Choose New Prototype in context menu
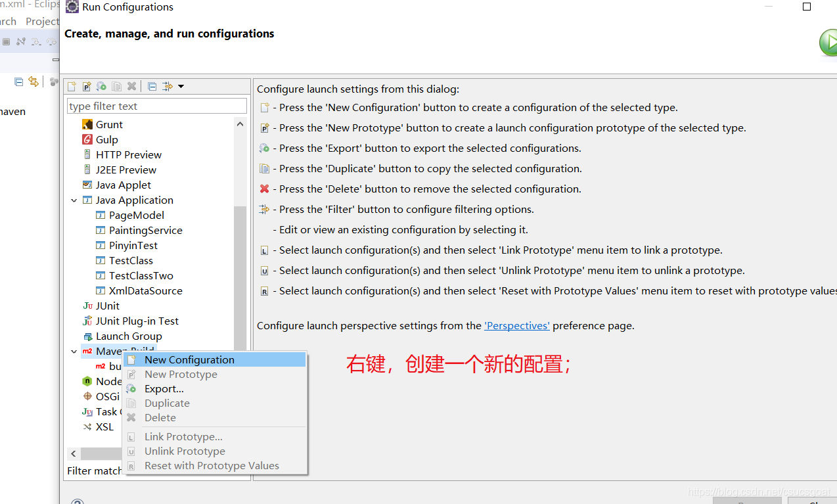The width and height of the screenshot is (837, 504). (215, 374)
